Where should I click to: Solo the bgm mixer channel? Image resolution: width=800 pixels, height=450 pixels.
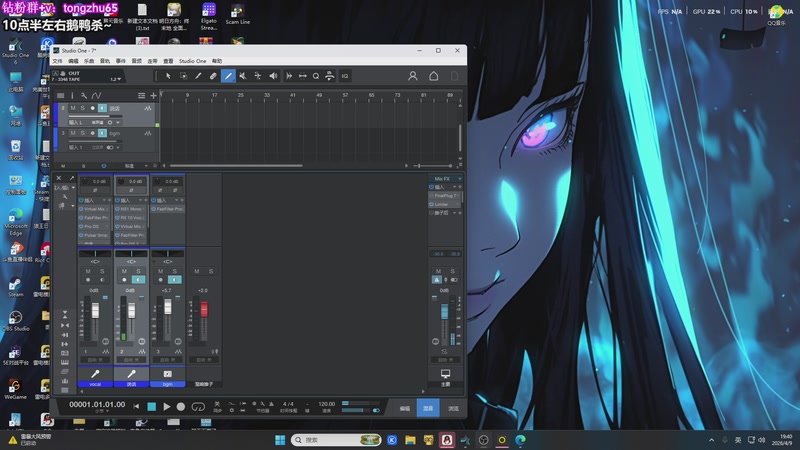click(x=174, y=271)
